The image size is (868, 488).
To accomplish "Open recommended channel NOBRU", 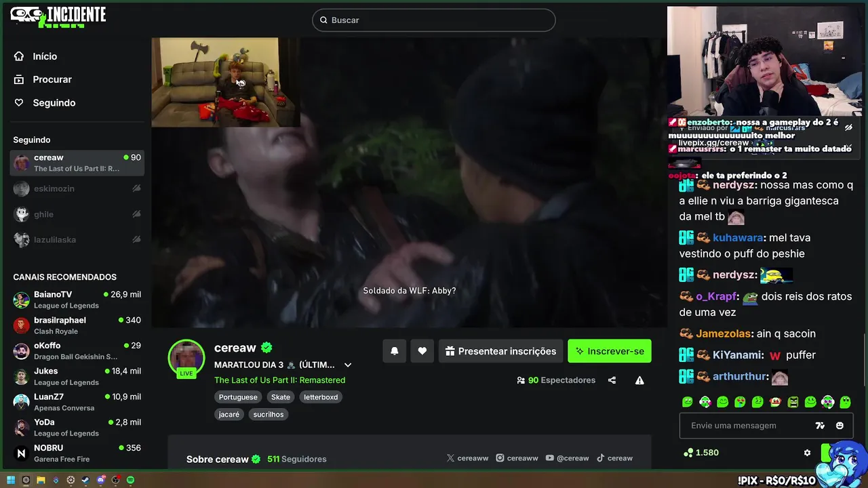I will 77,453.
